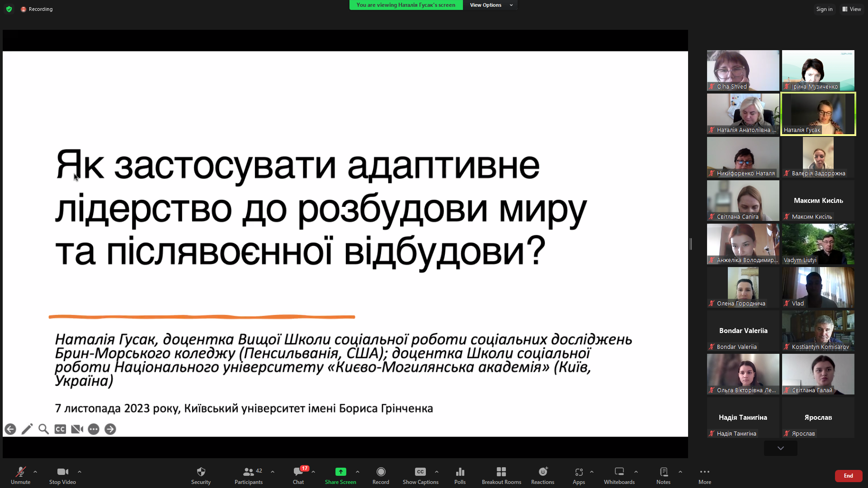Open the More menu
This screenshot has width=868, height=488.
[x=704, y=474]
